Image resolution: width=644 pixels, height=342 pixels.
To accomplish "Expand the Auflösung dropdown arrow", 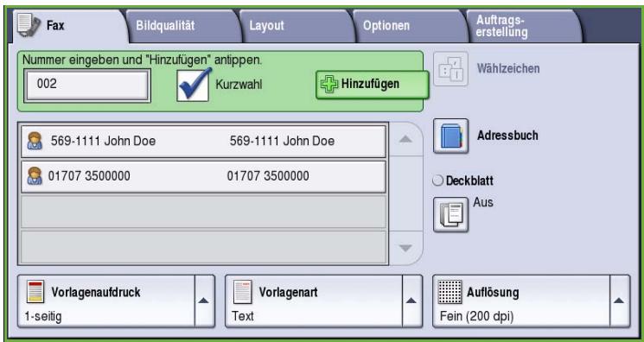I will coord(619,301).
